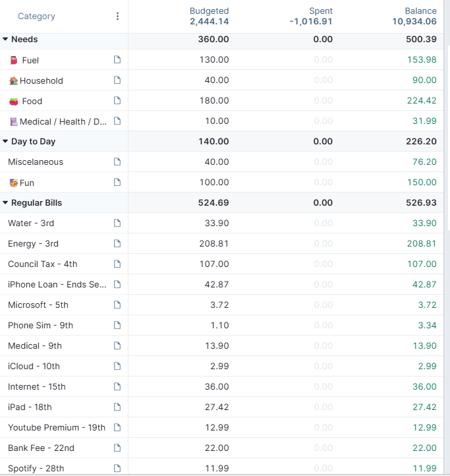Open the note icon for Fuel

pos(117,59)
